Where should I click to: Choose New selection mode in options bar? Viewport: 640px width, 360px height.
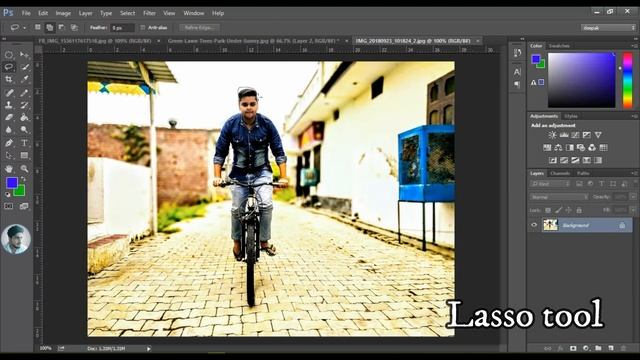point(38,27)
